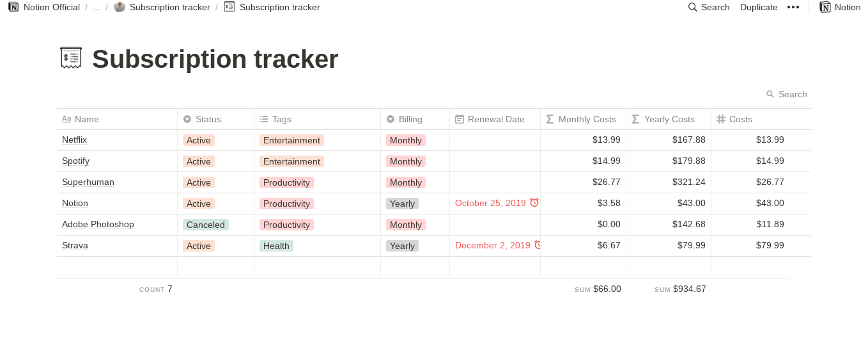868x345 pixels.
Task: Click the alarm reminder icon on Notion row
Action: [x=534, y=202]
